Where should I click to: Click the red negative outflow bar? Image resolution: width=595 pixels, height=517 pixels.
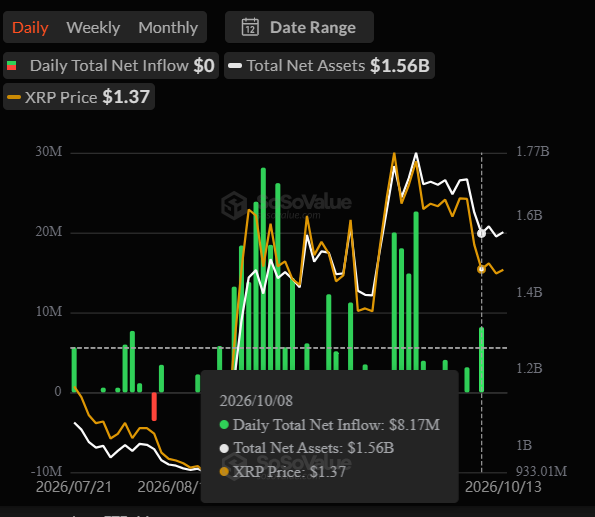154,407
